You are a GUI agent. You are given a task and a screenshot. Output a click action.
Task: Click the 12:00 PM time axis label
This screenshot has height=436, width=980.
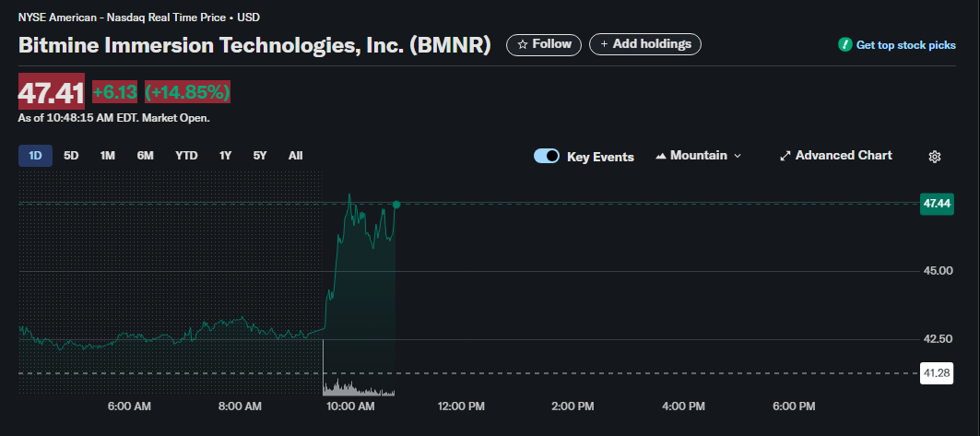click(461, 407)
